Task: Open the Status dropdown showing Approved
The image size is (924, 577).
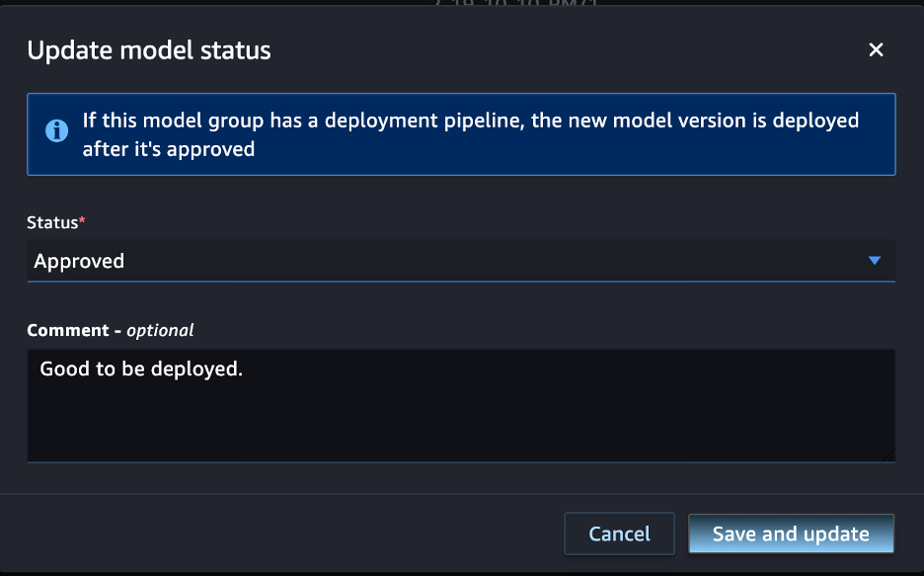Action: tap(461, 260)
